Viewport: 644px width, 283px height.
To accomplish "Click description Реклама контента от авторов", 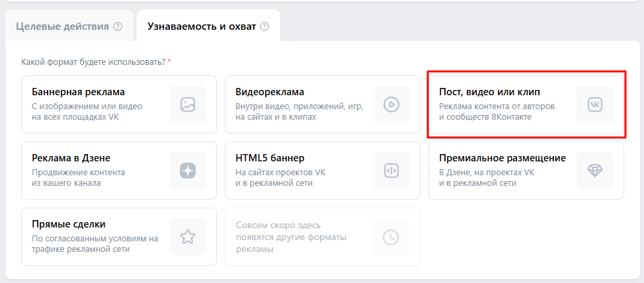I will tap(497, 106).
